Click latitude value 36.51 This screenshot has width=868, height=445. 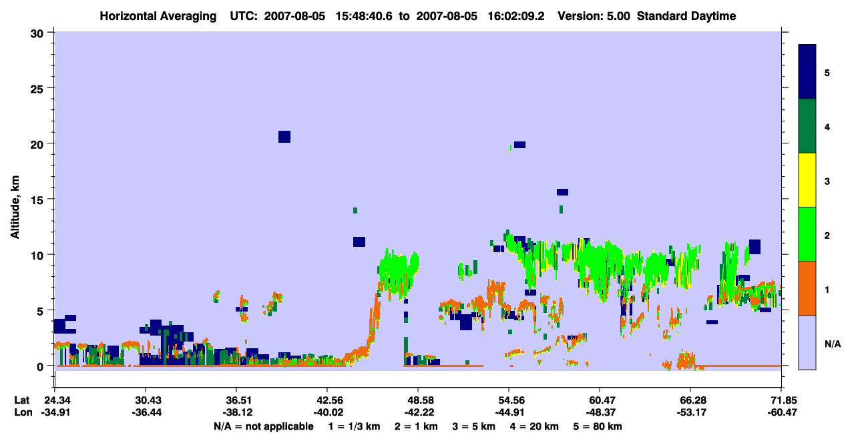click(236, 400)
